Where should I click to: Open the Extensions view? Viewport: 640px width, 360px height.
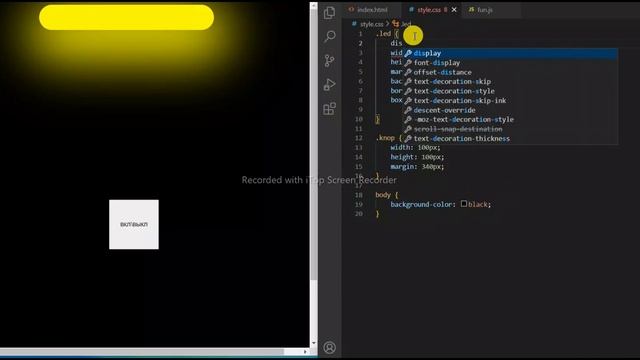(x=329, y=109)
